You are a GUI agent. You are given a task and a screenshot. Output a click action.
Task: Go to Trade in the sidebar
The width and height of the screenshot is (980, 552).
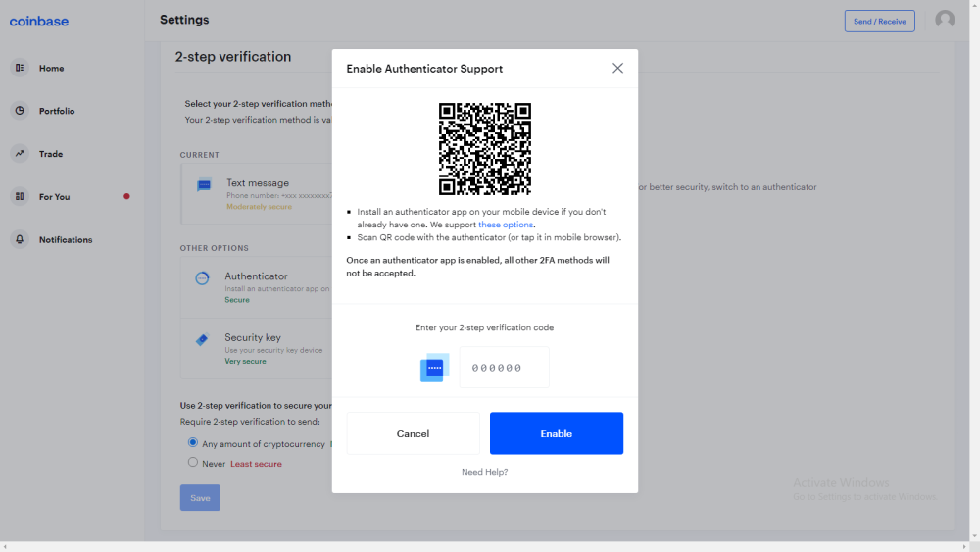click(51, 154)
